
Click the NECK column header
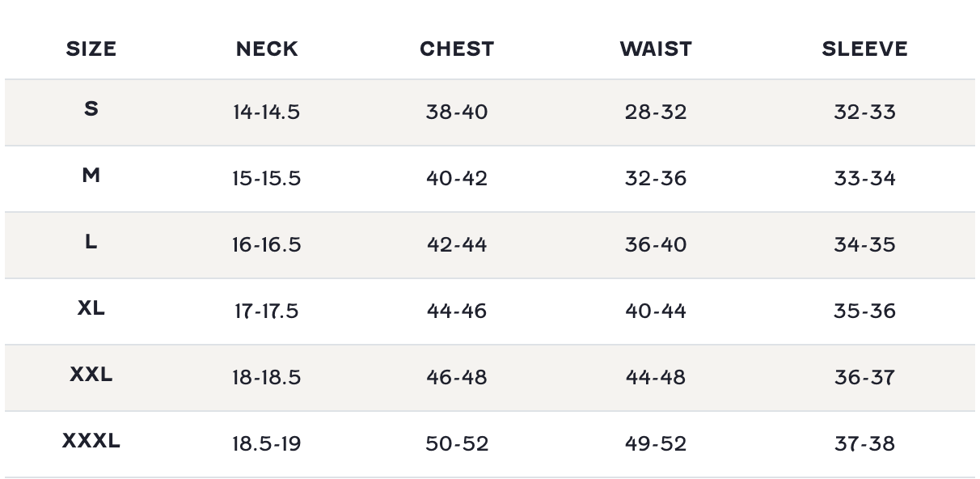(x=267, y=49)
